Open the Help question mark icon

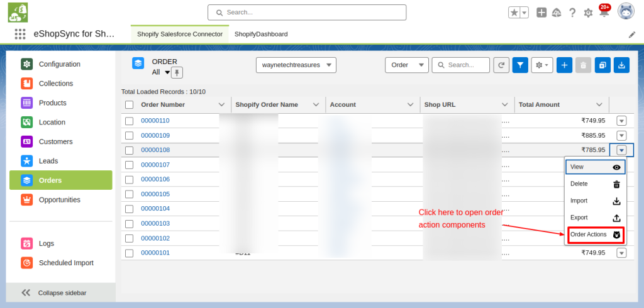click(572, 13)
